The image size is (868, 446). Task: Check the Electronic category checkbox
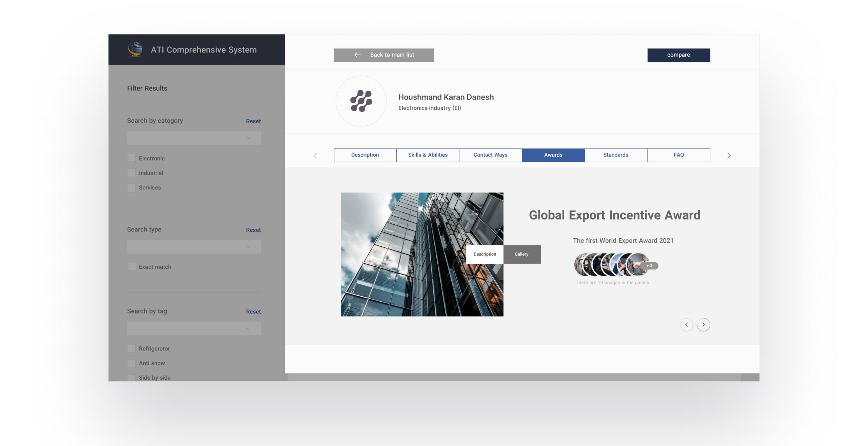point(131,158)
